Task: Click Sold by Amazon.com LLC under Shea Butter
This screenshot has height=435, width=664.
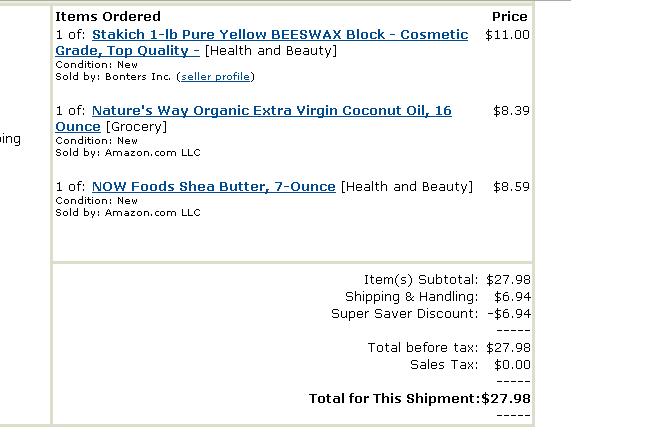Action: [127, 212]
